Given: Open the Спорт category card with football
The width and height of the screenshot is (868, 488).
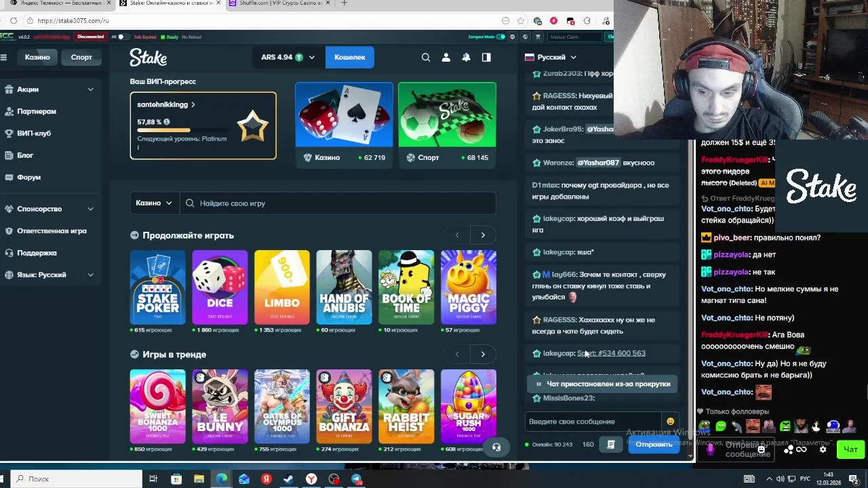Looking at the screenshot, I should coord(447,125).
